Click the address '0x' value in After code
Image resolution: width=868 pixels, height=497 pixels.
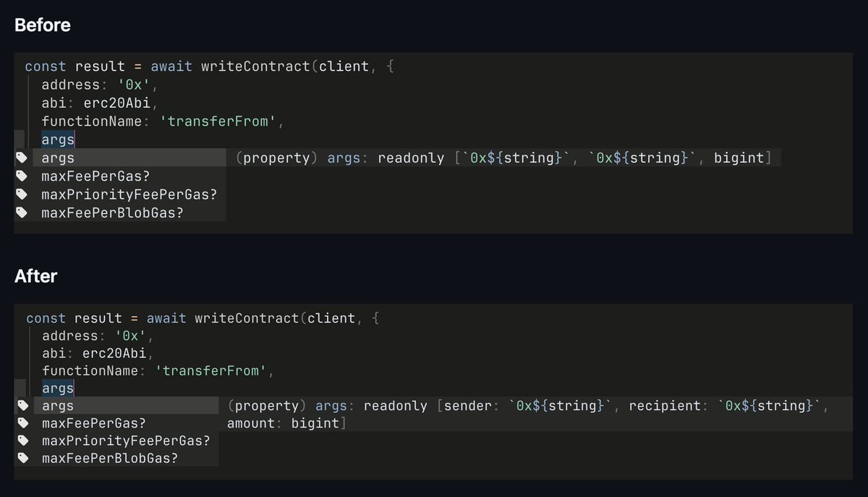point(130,336)
